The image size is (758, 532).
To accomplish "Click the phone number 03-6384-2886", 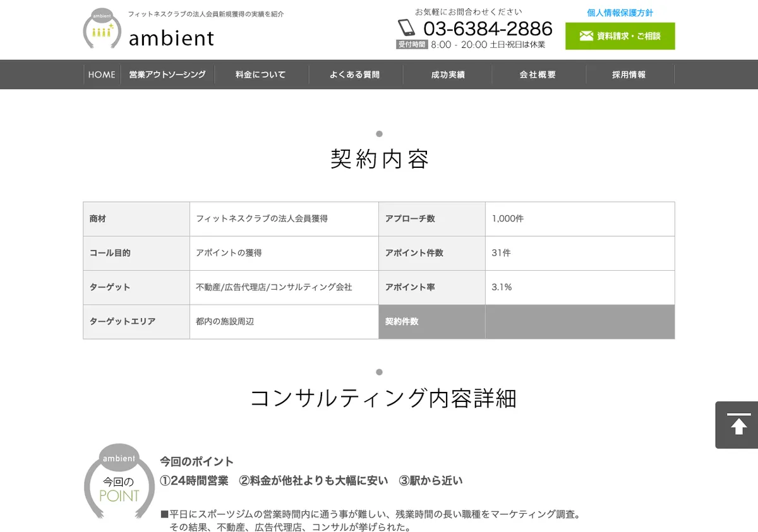I will (x=488, y=28).
